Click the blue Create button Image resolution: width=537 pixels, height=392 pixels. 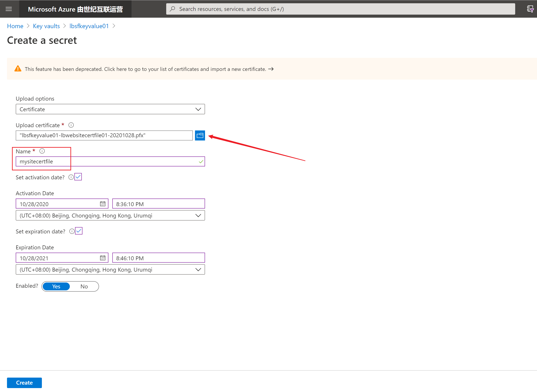(24, 383)
